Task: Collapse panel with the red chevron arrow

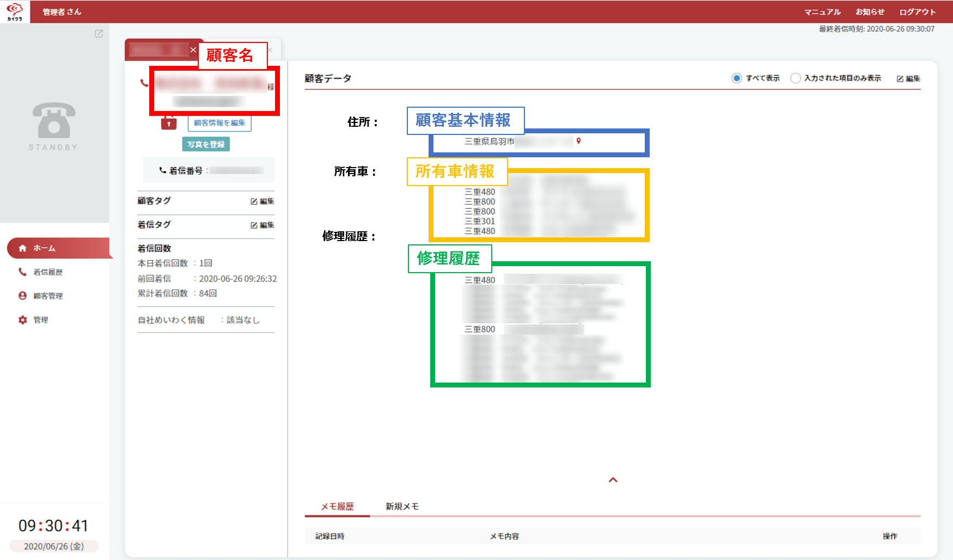Action: pyautogui.click(x=613, y=480)
